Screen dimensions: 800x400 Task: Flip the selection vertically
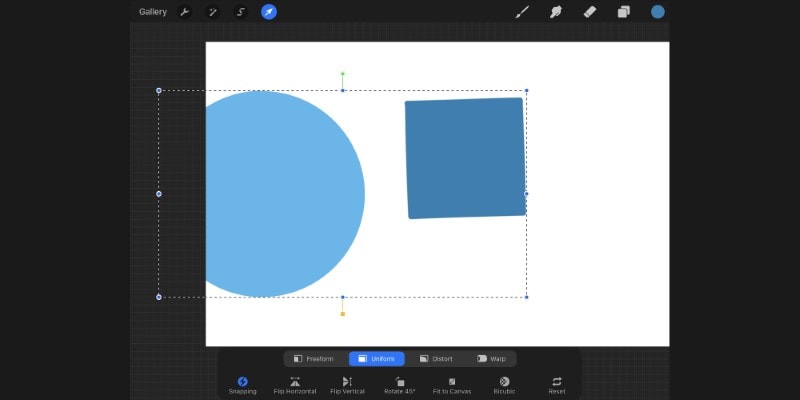347,386
